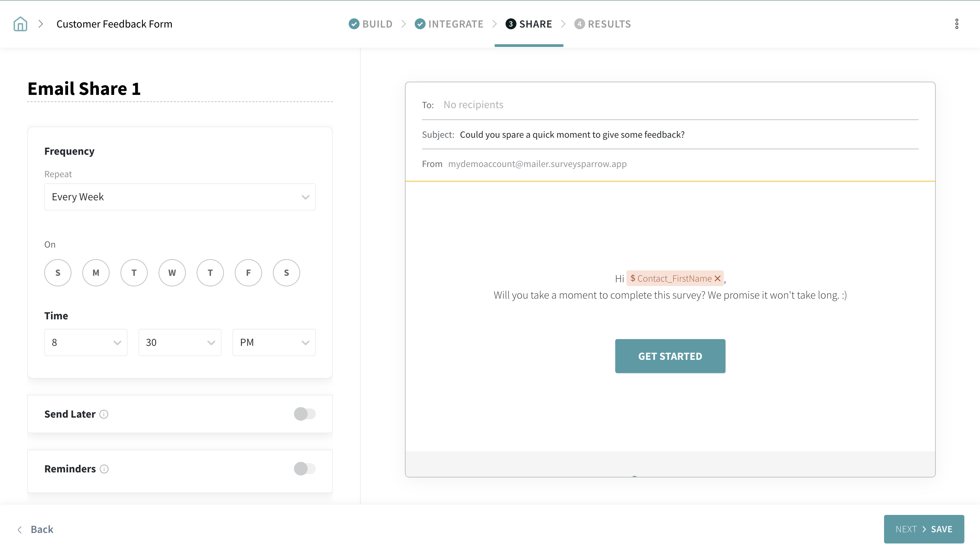Screen dimensions: 980x553
Task: Click the GET STARTED button in the email preview
Action: [x=670, y=356]
